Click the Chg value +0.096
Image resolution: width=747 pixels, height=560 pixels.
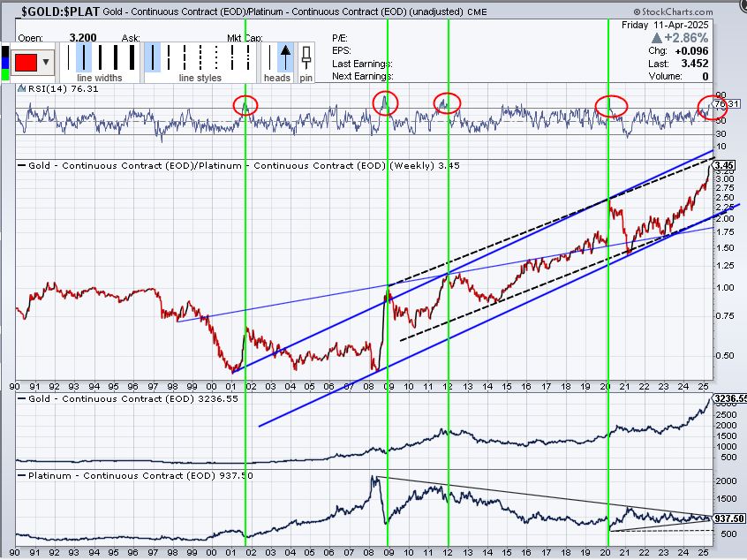(x=691, y=51)
